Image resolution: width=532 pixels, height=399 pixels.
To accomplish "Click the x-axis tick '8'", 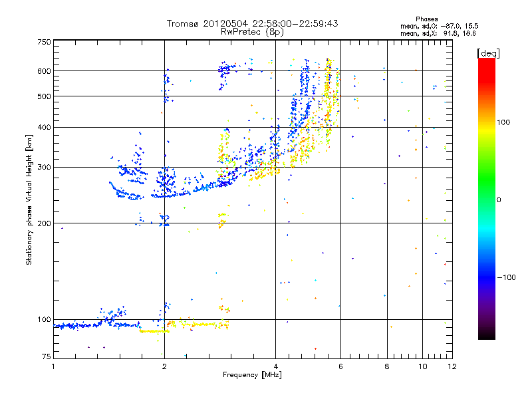I will 387,366.
